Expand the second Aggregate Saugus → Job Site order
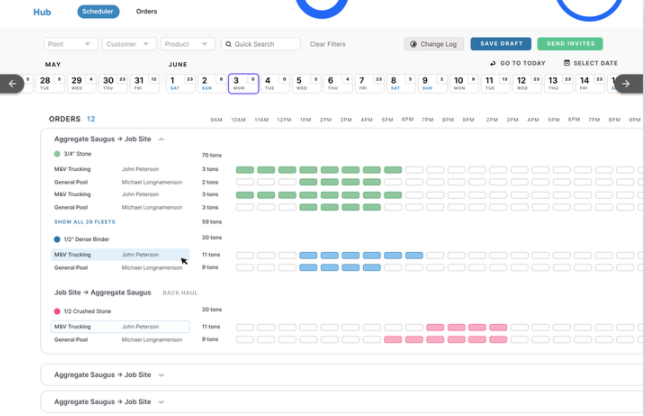This screenshot has width=645, height=416. click(x=161, y=375)
